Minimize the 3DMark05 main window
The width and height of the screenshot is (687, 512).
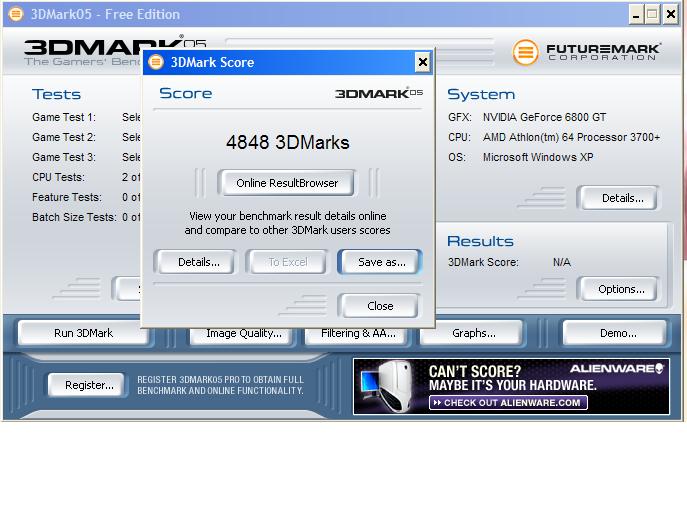point(636,14)
